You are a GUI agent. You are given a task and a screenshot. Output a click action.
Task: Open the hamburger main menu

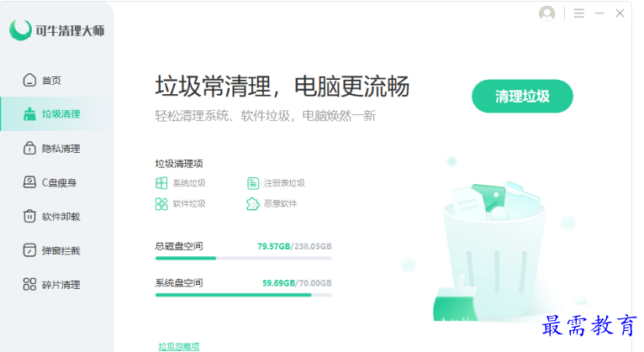[579, 13]
